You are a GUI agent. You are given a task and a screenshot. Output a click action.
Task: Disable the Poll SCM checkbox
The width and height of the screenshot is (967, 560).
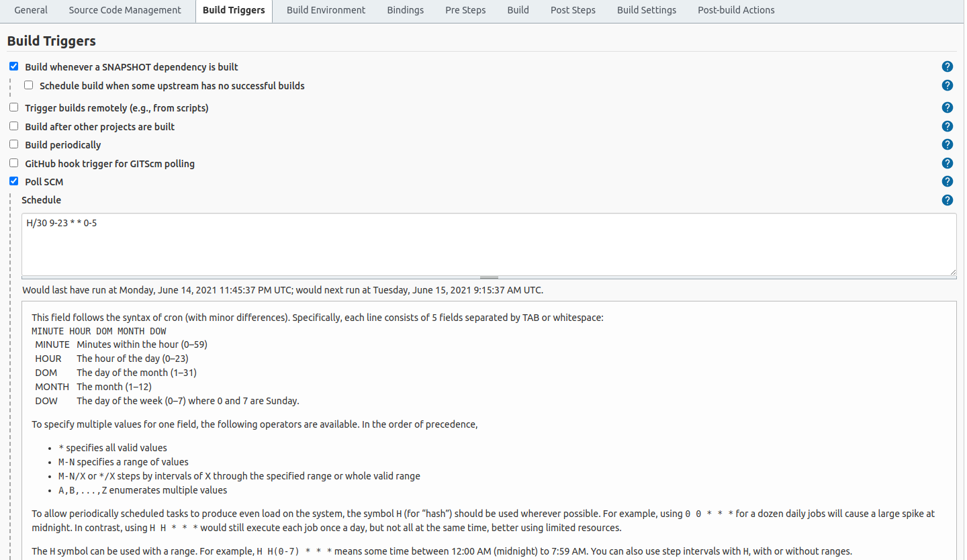[x=13, y=181]
